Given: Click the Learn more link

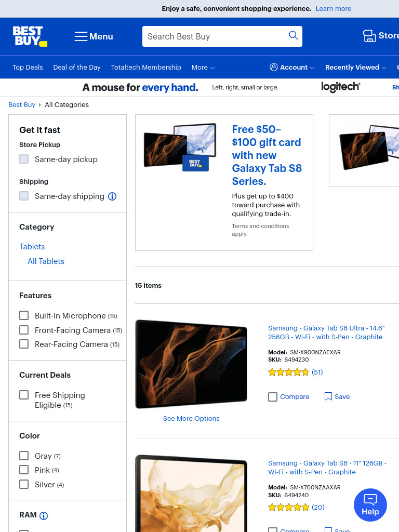Looking at the screenshot, I should [333, 8].
